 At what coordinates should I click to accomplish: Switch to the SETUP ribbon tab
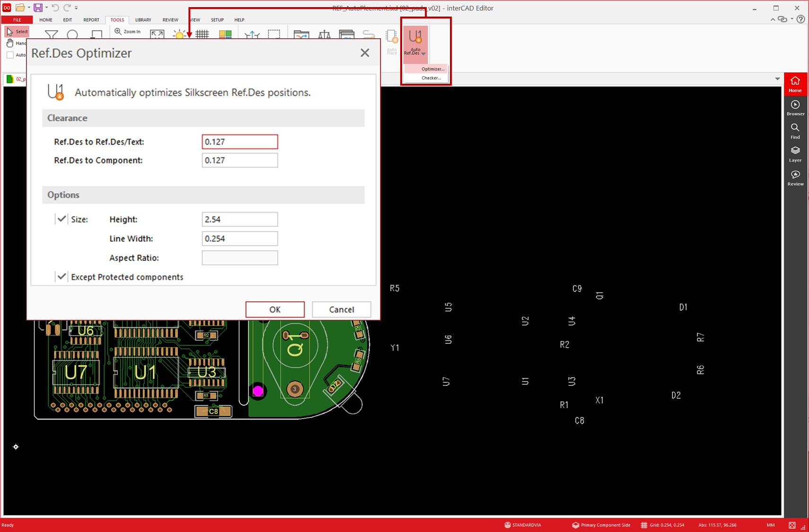pos(217,20)
